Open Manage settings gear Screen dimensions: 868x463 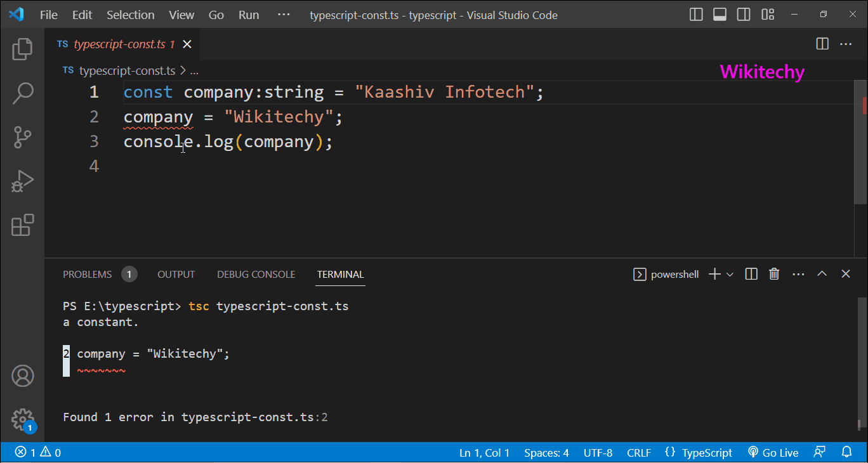(22, 419)
